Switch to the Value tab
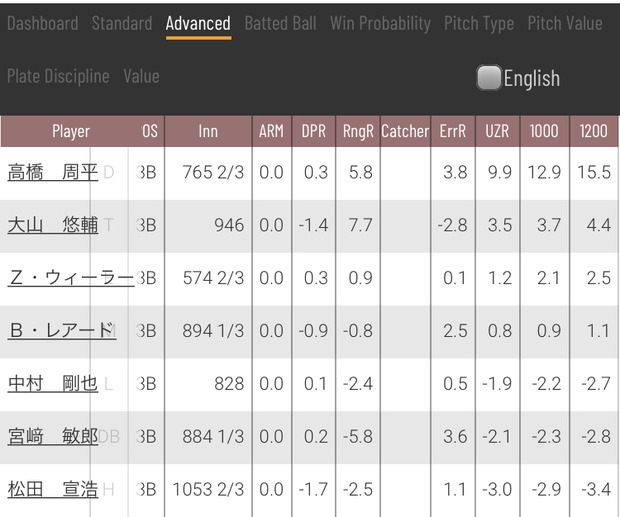This screenshot has height=517, width=620. pos(141,76)
